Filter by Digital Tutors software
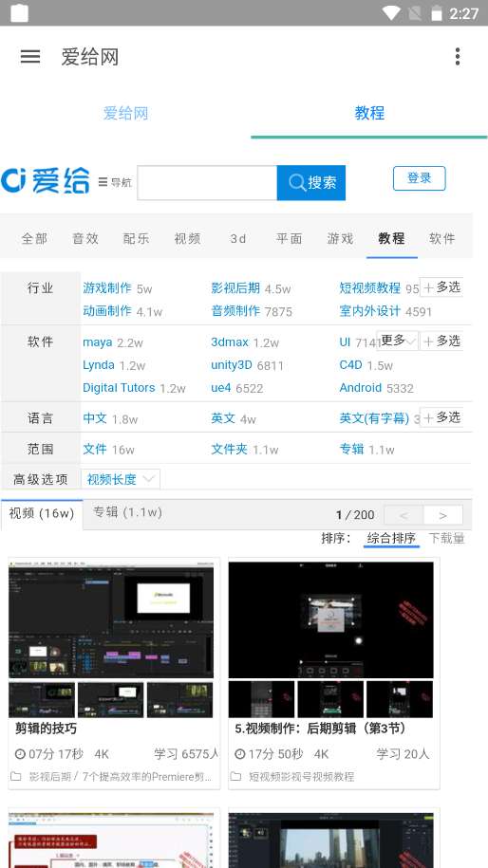The height and width of the screenshot is (868, 488). point(119,387)
